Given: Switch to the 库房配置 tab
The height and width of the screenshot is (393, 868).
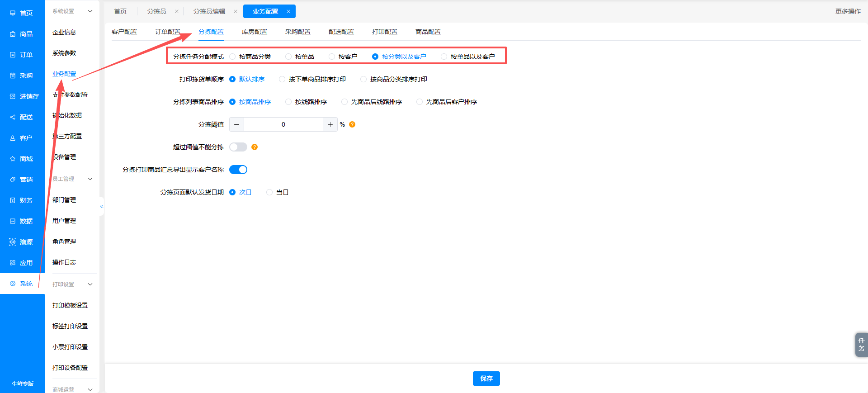Looking at the screenshot, I should point(255,32).
